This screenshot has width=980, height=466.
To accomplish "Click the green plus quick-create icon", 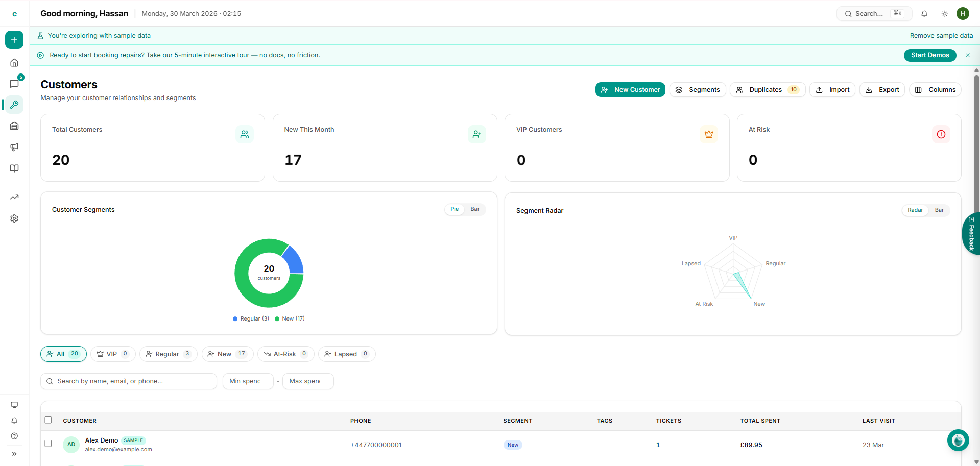I will click(14, 40).
